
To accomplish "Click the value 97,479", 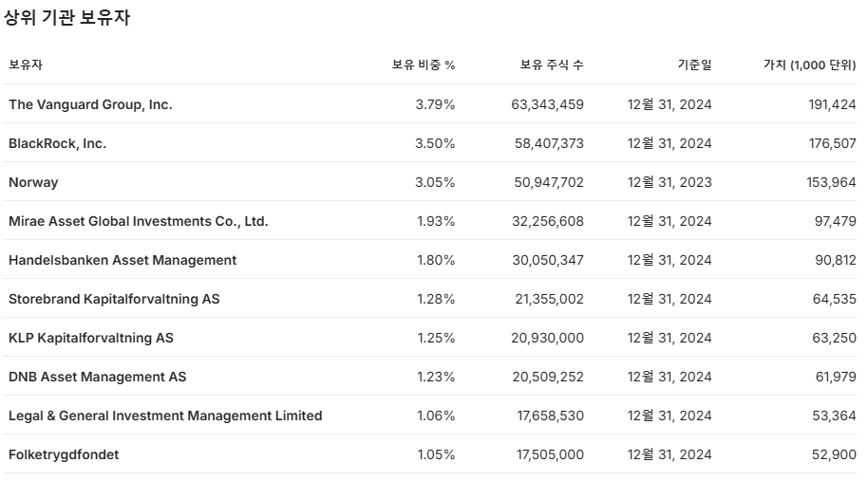I will click(836, 221).
